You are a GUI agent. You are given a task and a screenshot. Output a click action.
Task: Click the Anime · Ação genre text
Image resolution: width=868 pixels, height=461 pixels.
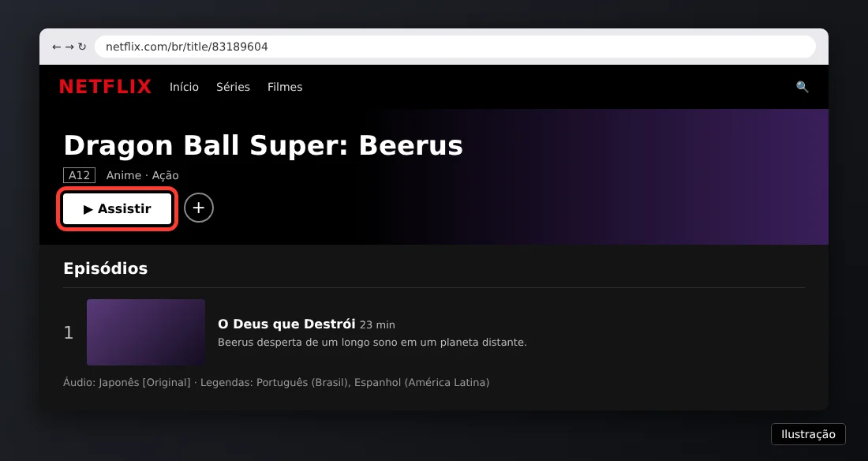click(x=142, y=176)
